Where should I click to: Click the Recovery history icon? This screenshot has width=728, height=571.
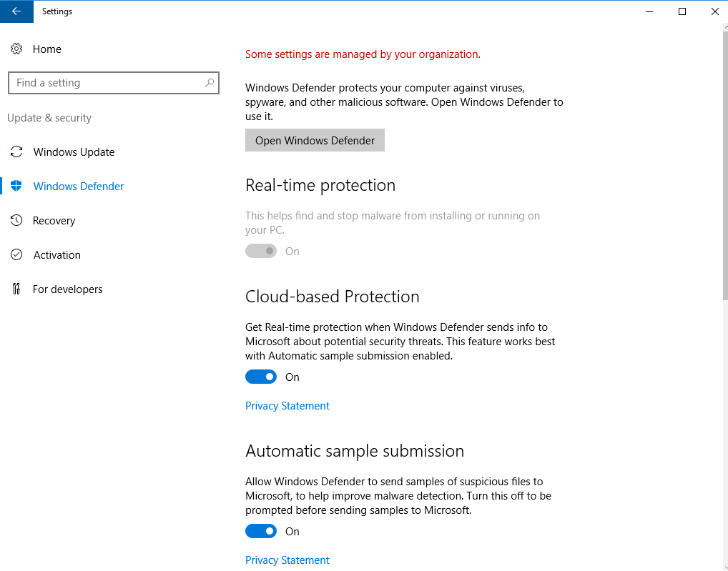[x=16, y=220]
